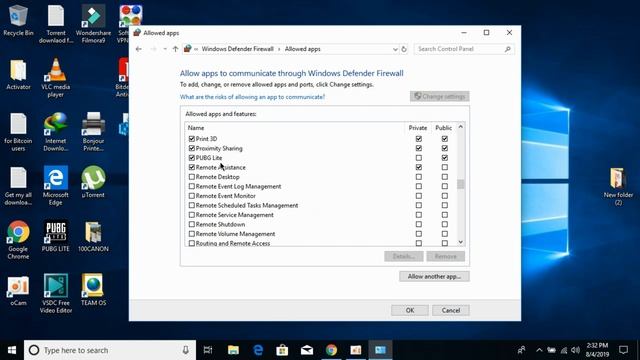Image resolution: width=640 pixels, height=360 pixels.
Task: Toggle Proximity Sharing Private checkbox
Action: (419, 148)
